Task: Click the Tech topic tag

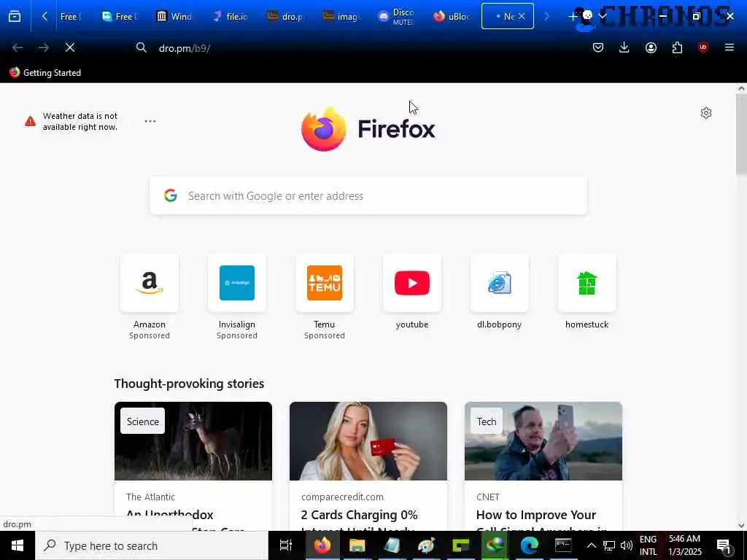Action: [487, 421]
